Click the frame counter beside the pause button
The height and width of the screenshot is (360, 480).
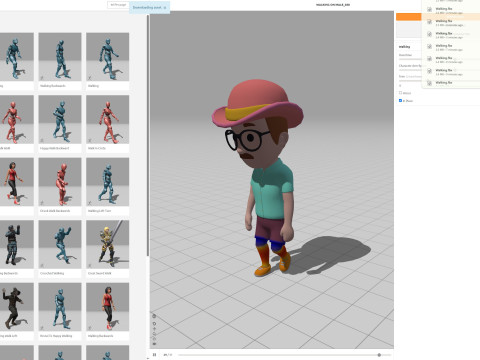tap(168, 355)
